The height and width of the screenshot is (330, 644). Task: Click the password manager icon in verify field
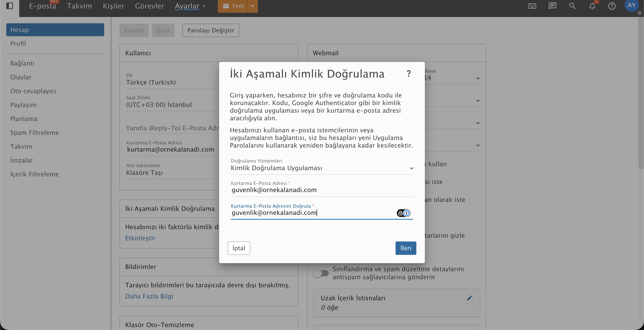point(403,213)
